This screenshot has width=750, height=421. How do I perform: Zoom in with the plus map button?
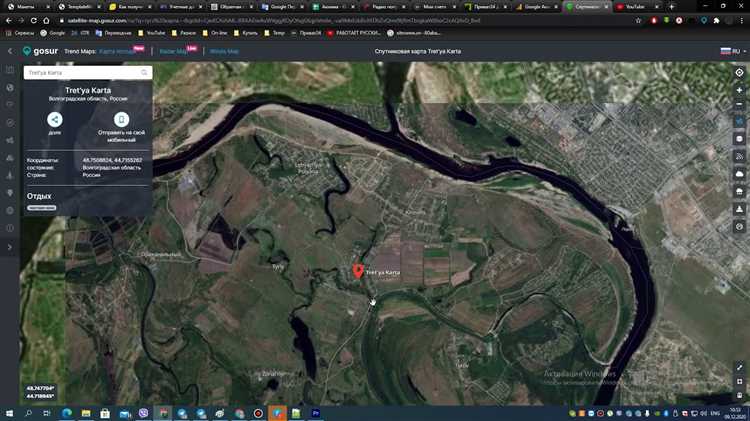(739, 90)
